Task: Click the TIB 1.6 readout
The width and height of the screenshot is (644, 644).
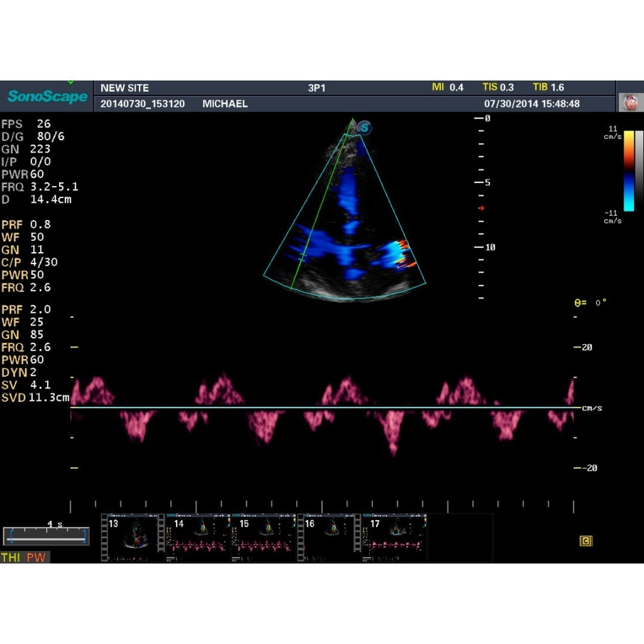Action: coord(549,88)
